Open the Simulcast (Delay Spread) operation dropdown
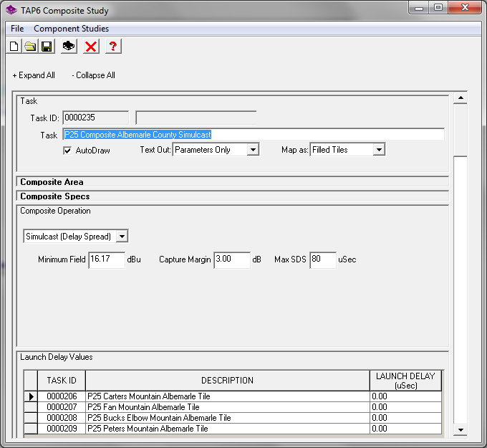 [x=122, y=237]
